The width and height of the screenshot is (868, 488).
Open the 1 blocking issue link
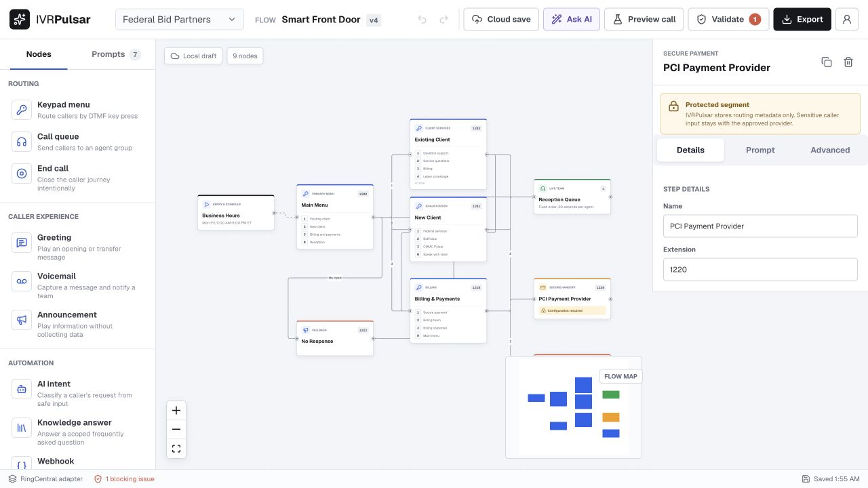click(124, 479)
